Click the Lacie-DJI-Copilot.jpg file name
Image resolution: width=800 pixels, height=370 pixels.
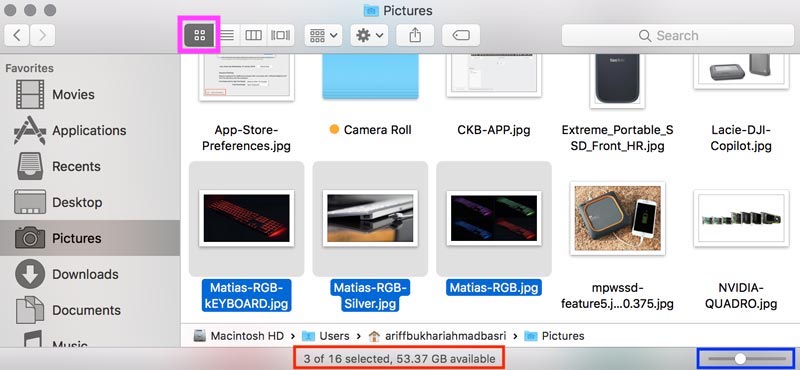tap(741, 138)
